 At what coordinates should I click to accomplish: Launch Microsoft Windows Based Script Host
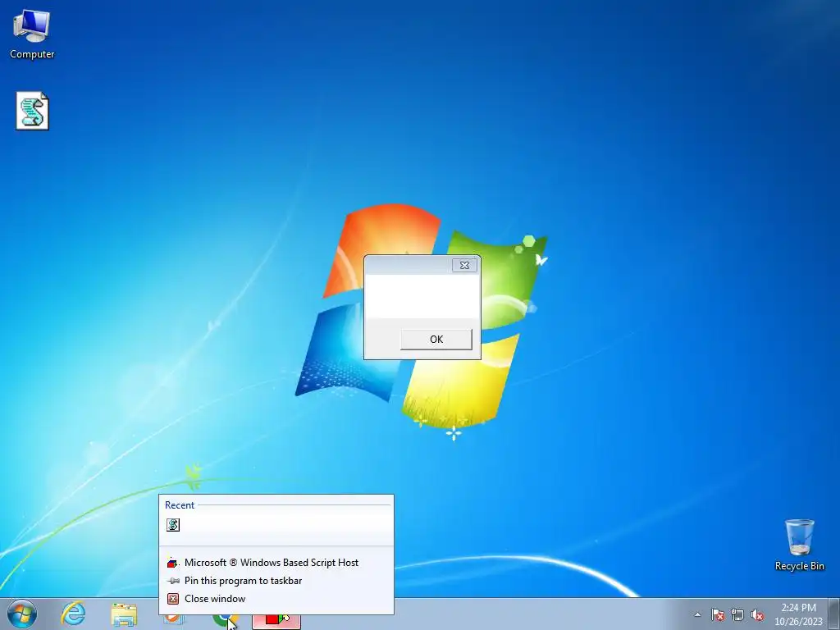coord(276,563)
